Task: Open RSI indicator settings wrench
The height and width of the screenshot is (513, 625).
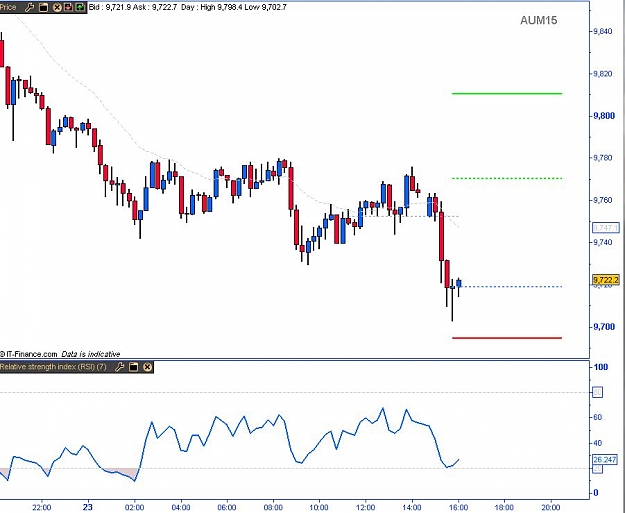Action: (x=120, y=367)
